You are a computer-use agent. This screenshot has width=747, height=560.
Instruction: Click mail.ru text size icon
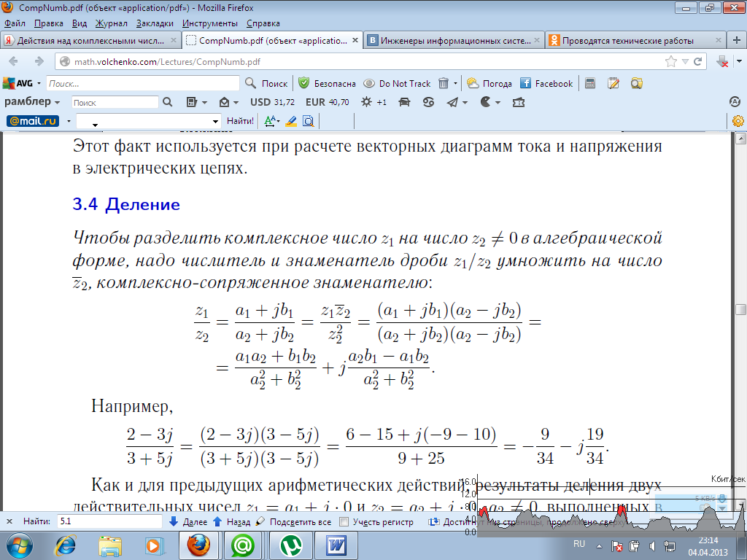271,121
